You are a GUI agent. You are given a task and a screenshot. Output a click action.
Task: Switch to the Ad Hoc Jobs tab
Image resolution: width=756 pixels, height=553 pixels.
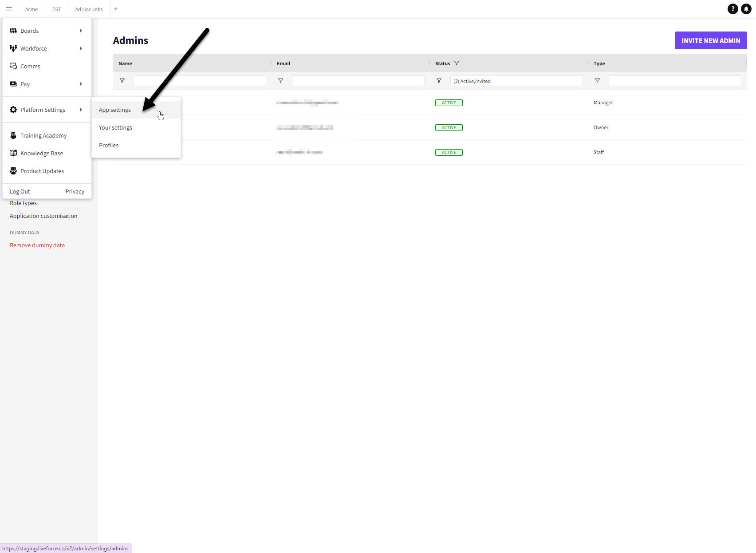pos(89,9)
